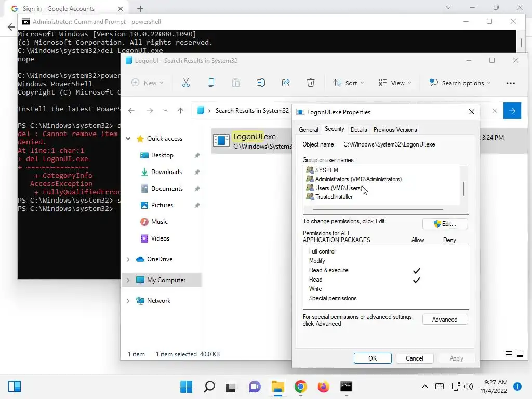The width and height of the screenshot is (532, 399).
Task: Select the LogonUI.exe search result
Action: [x=251, y=141]
